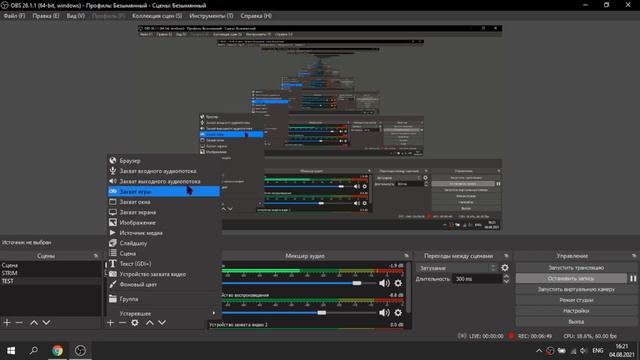Mute the Устройство воспроизведения audio channel

384,313
